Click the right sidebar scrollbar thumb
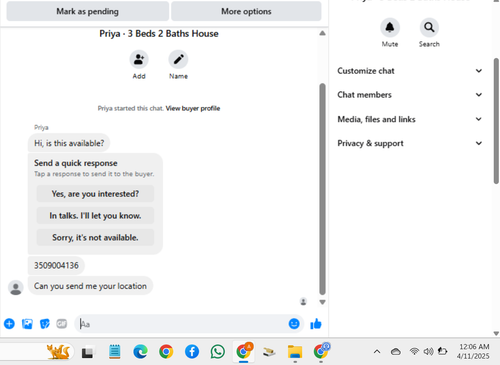This screenshot has width=500, height=365. pyautogui.click(x=496, y=121)
